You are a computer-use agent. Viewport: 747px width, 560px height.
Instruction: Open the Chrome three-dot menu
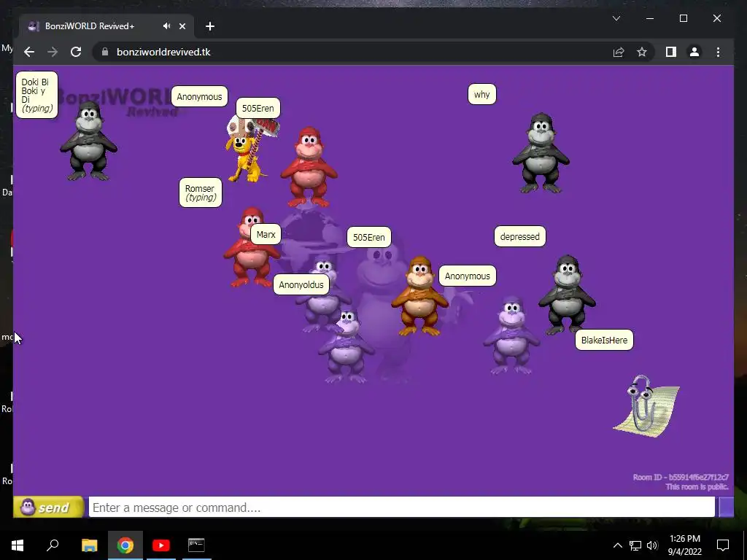click(x=718, y=52)
